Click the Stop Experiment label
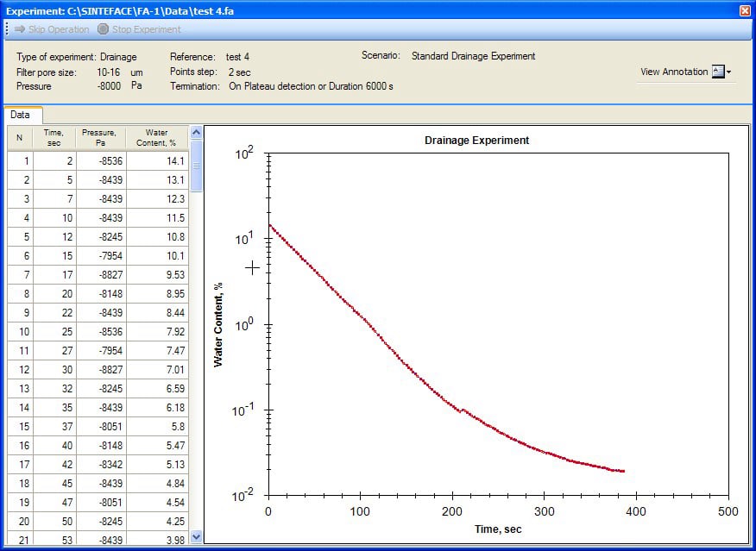Image resolution: width=756 pixels, height=551 pixels. click(x=147, y=29)
